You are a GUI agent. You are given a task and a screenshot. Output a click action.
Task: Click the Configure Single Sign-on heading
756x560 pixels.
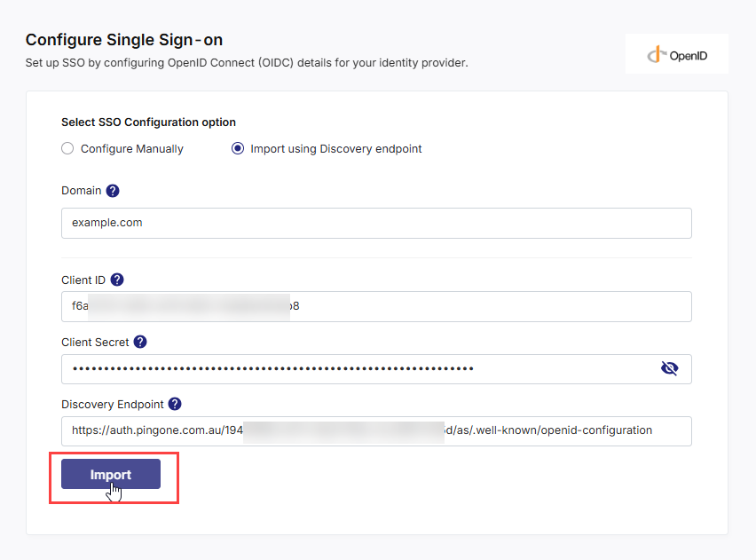pyautogui.click(x=123, y=40)
